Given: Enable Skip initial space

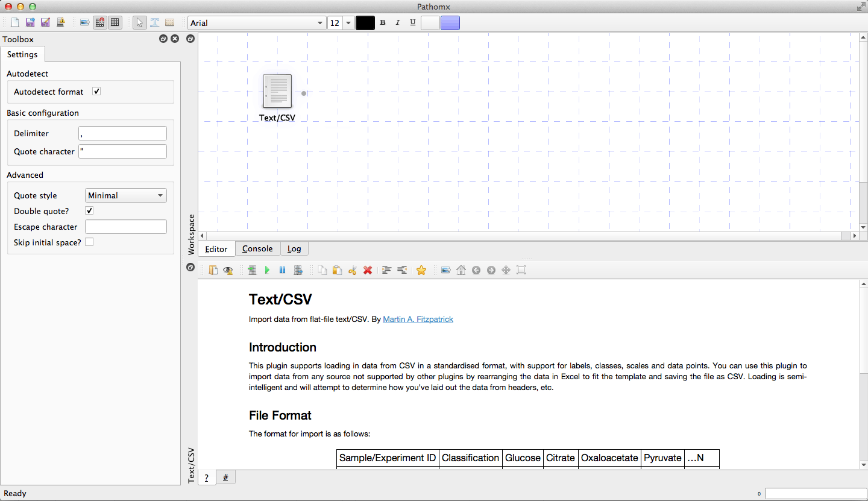Looking at the screenshot, I should (x=89, y=241).
